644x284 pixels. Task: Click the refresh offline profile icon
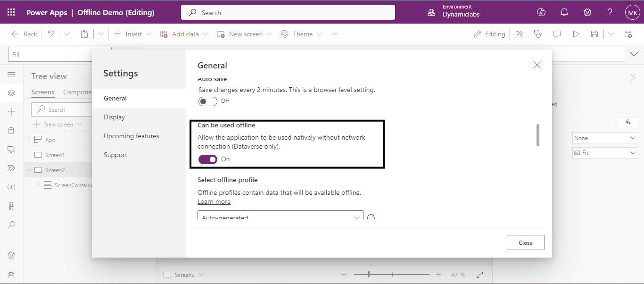pos(371,217)
